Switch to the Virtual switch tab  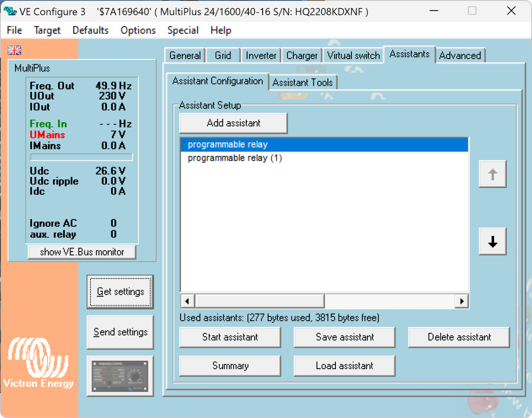[353, 55]
